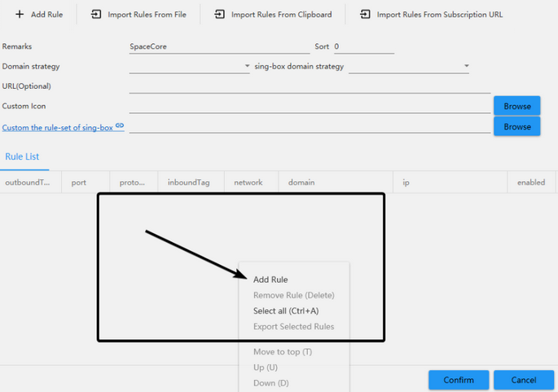The image size is (558, 392).
Task: Open the sing-box domain strategy dropdown
Action: [466, 66]
